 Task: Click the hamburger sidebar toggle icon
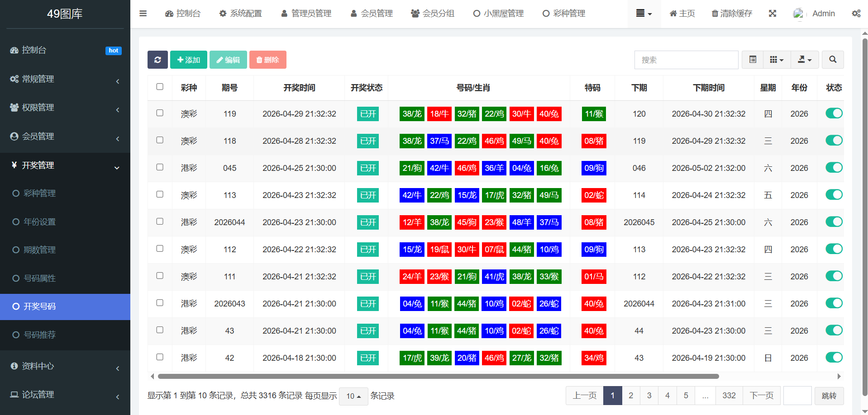pos(143,14)
